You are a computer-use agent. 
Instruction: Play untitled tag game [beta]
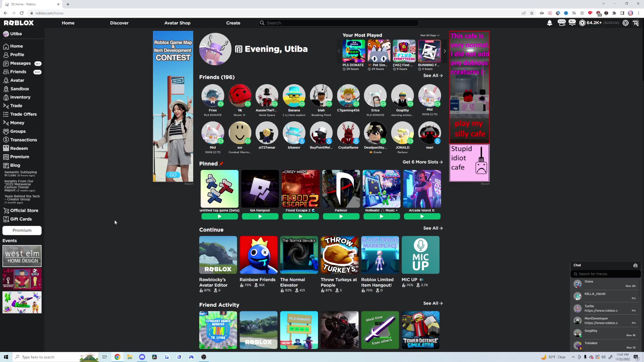coord(220,217)
